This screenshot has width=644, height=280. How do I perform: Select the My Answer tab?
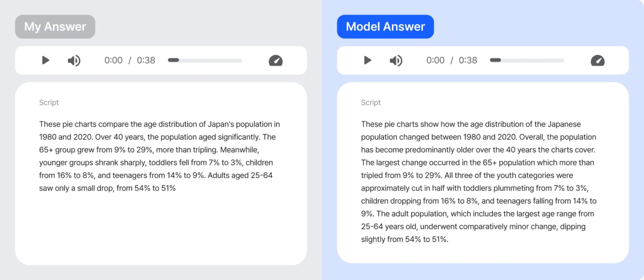[55, 27]
